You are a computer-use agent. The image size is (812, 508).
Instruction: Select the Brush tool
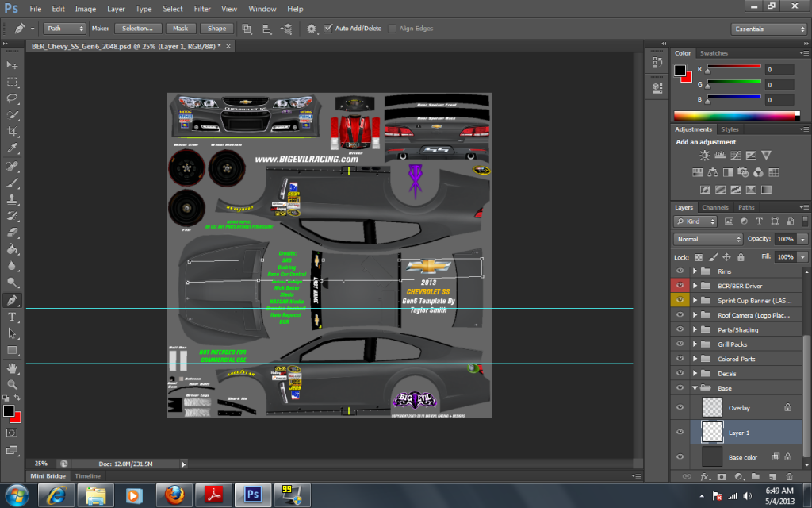coord(12,183)
